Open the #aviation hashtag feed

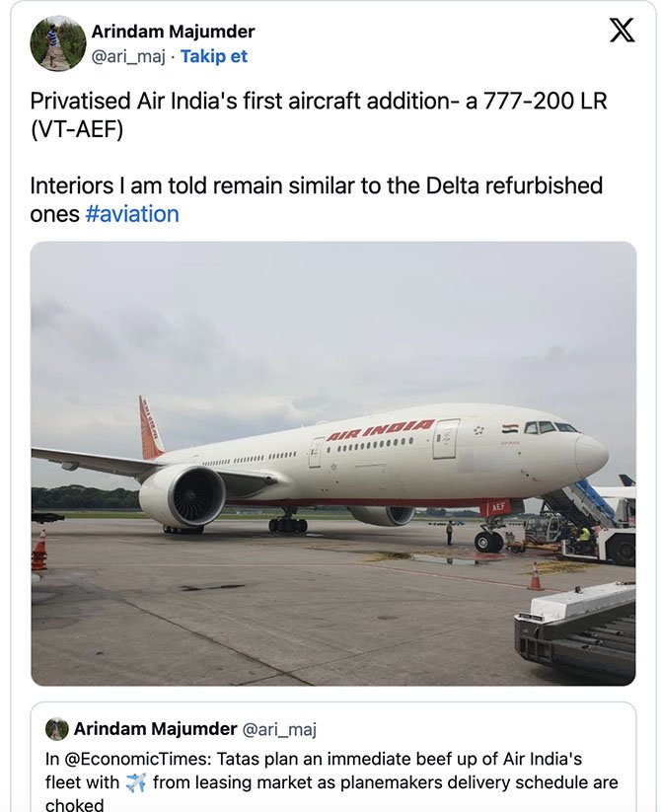pyautogui.click(x=136, y=213)
